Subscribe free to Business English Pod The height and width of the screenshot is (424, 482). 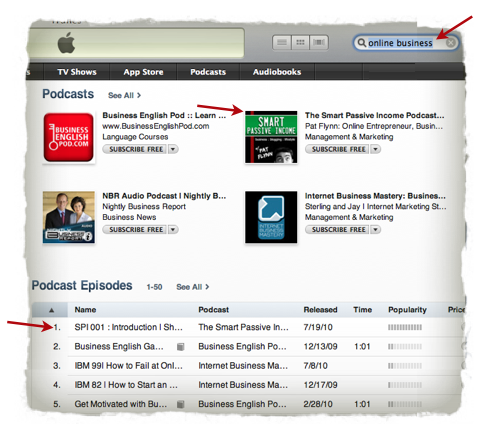135,149
